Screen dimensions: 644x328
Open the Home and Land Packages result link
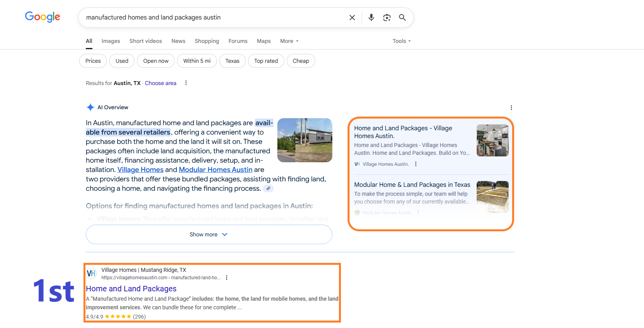(131, 289)
